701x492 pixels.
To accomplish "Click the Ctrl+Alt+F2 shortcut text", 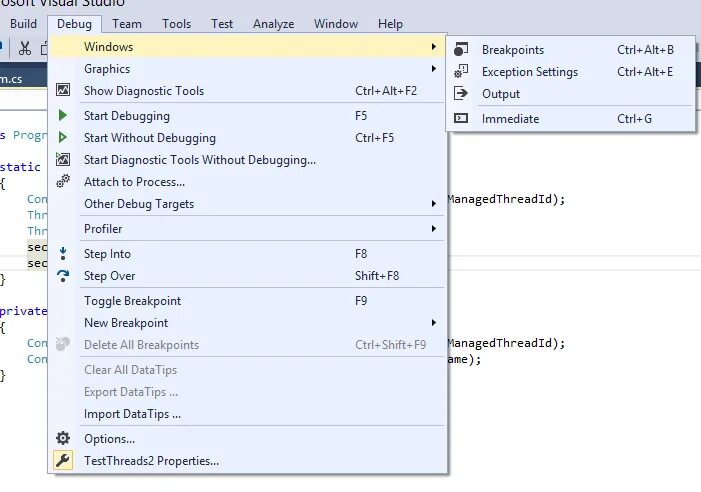I will [386, 90].
